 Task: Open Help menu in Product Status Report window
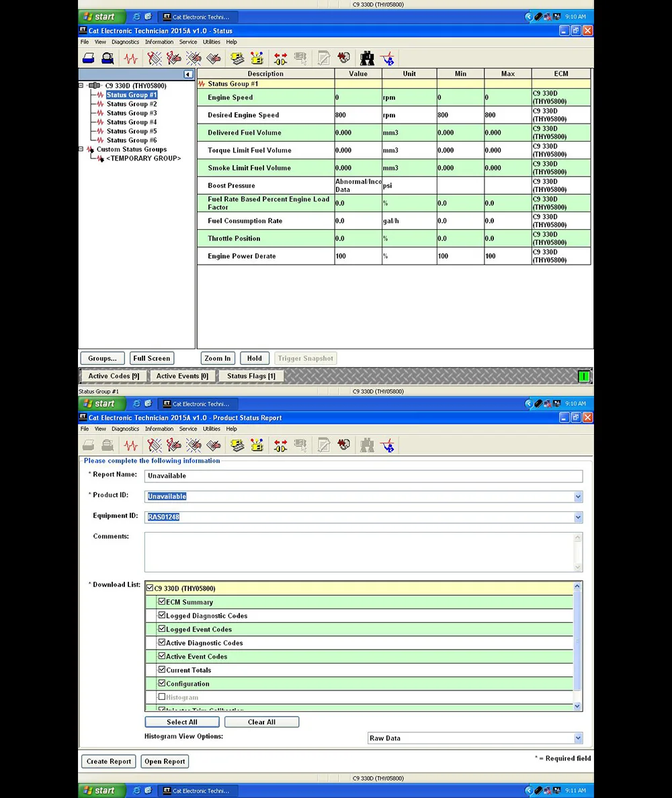(232, 429)
